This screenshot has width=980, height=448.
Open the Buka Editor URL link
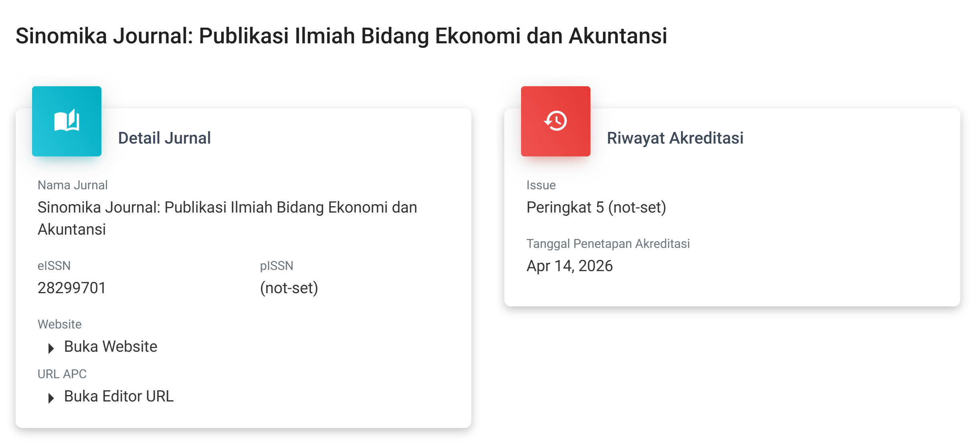click(x=119, y=396)
